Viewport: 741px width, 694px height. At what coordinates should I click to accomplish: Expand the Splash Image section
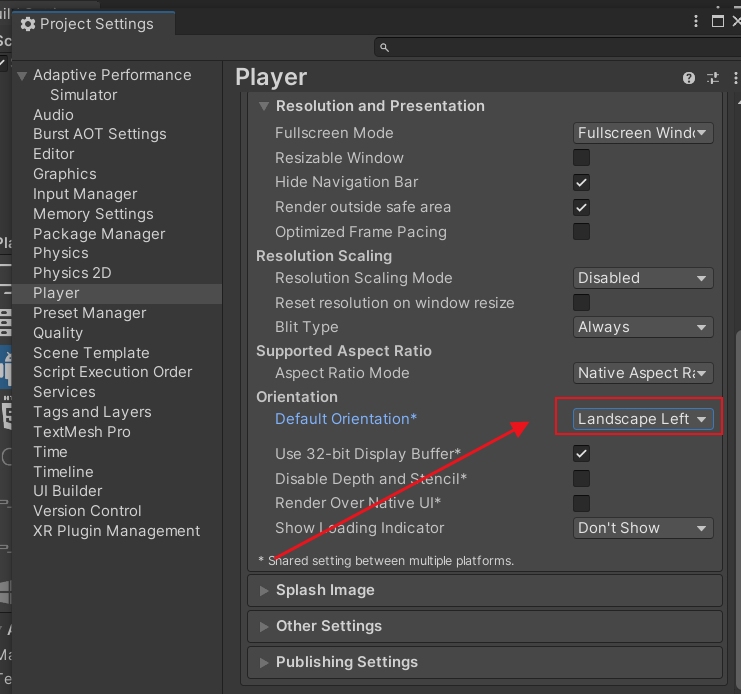coord(264,591)
